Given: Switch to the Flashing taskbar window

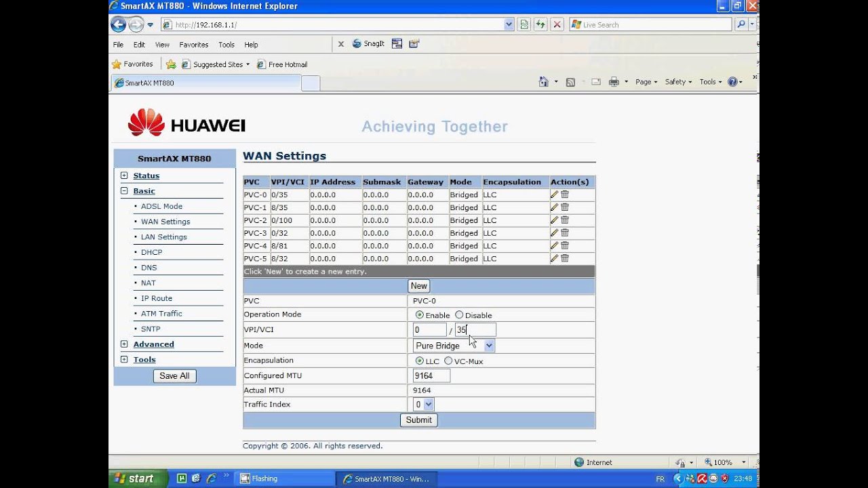Looking at the screenshot, I should [283, 479].
